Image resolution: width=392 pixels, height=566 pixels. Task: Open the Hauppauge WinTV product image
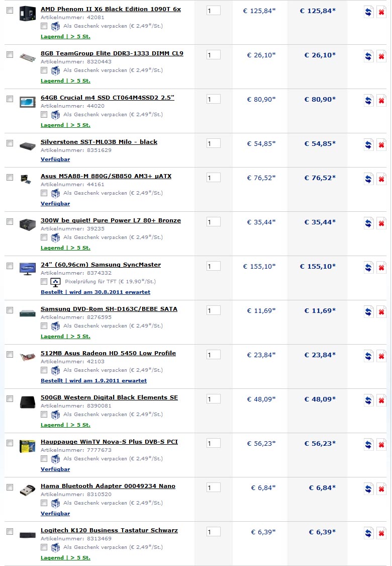(28, 447)
